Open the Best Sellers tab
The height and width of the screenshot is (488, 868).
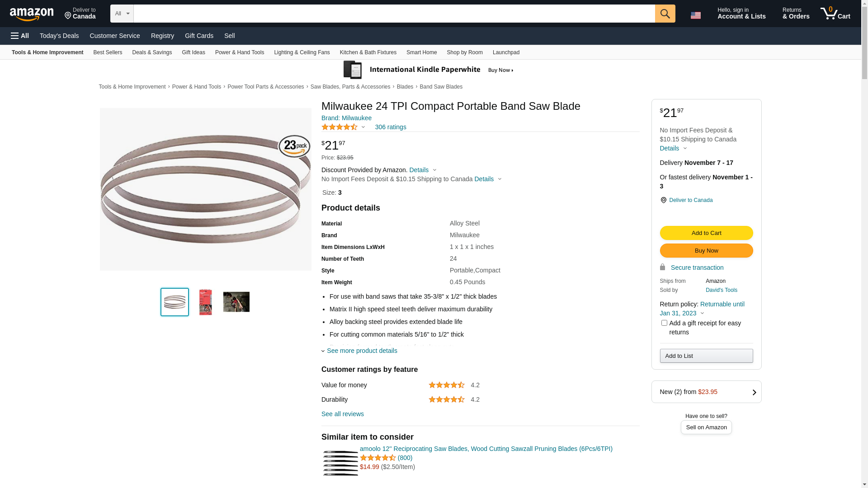coord(108,52)
